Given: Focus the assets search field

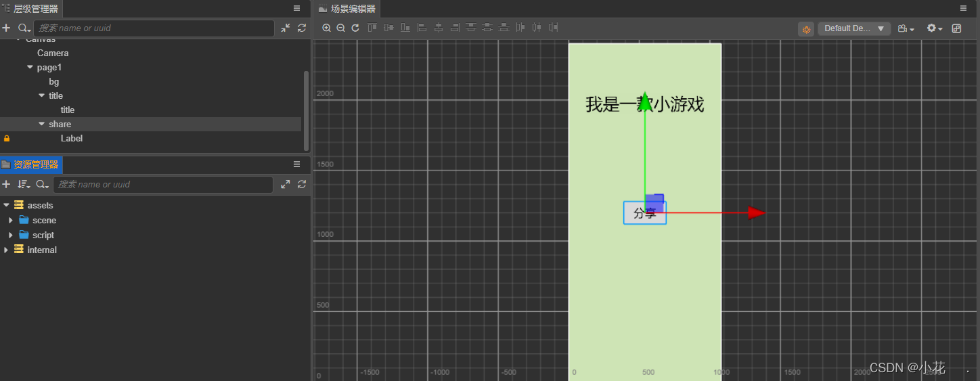Looking at the screenshot, I should tap(163, 184).
